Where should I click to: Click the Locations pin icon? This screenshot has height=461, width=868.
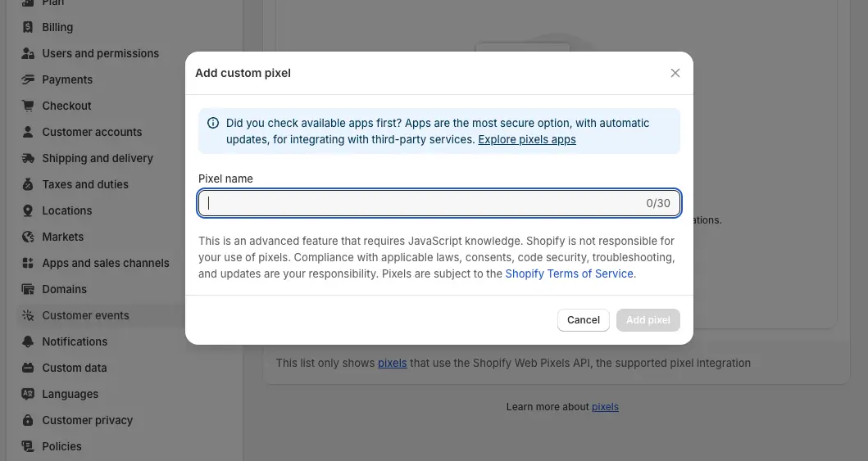(x=28, y=210)
